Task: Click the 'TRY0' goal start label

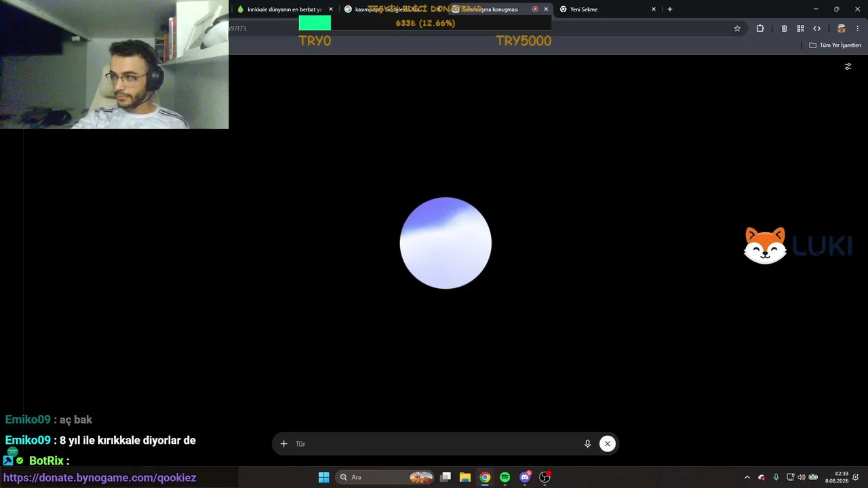Action: pyautogui.click(x=315, y=41)
